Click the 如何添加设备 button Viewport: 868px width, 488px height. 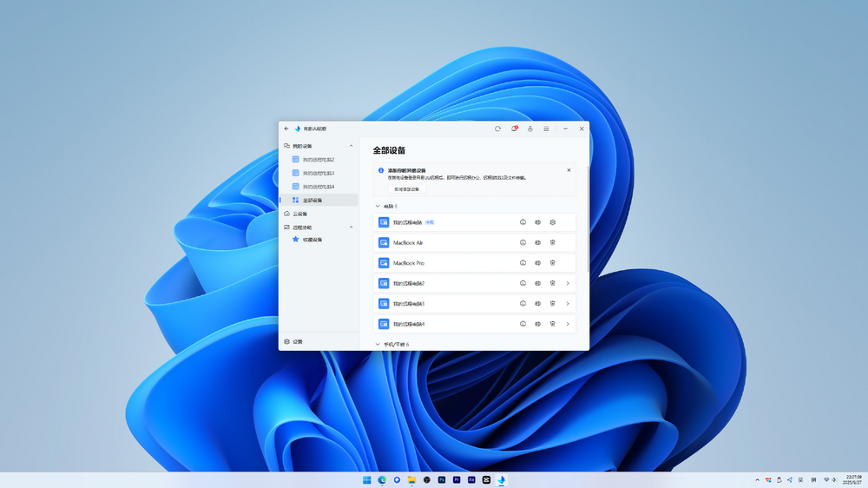(x=406, y=189)
